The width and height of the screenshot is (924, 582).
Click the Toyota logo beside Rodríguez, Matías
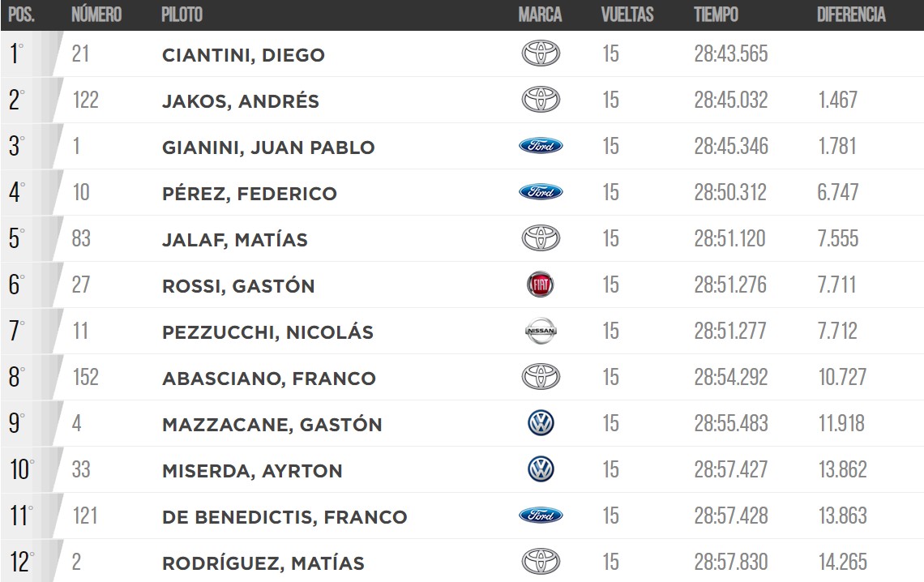[541, 562]
